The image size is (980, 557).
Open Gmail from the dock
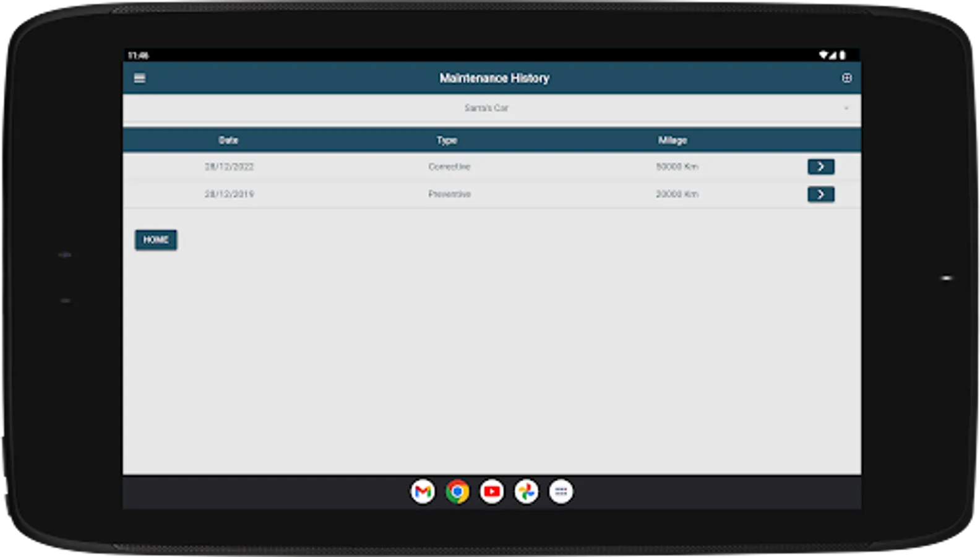[x=423, y=492]
